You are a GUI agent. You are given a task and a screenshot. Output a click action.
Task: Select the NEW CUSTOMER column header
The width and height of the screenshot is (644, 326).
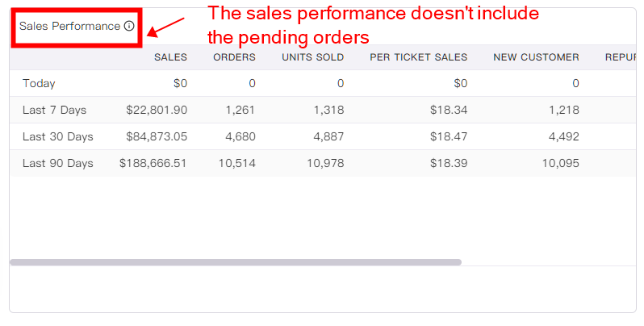pyautogui.click(x=536, y=57)
